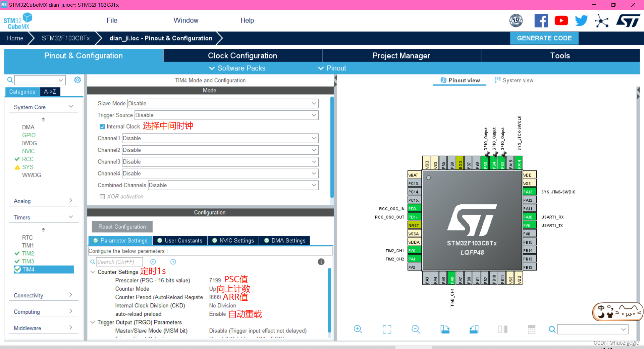The width and height of the screenshot is (644, 349).
Task: Click the Reset Configuration button
Action: (x=122, y=227)
